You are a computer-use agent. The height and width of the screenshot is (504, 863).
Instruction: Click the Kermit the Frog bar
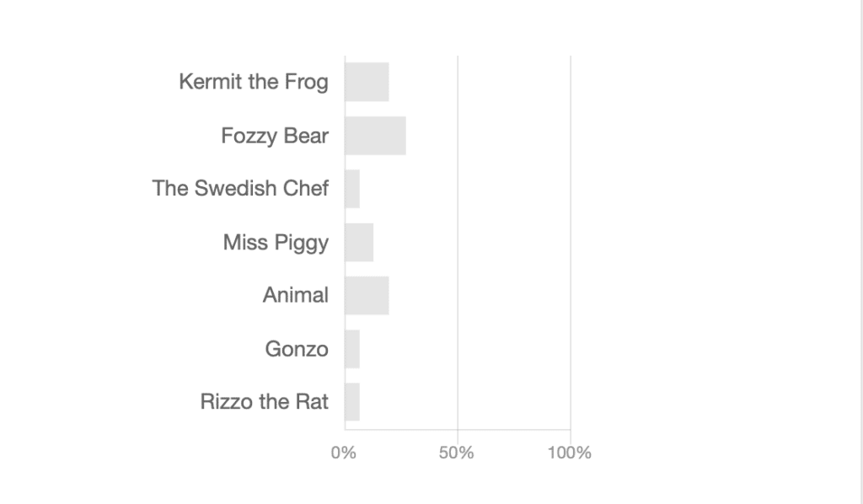tap(367, 82)
